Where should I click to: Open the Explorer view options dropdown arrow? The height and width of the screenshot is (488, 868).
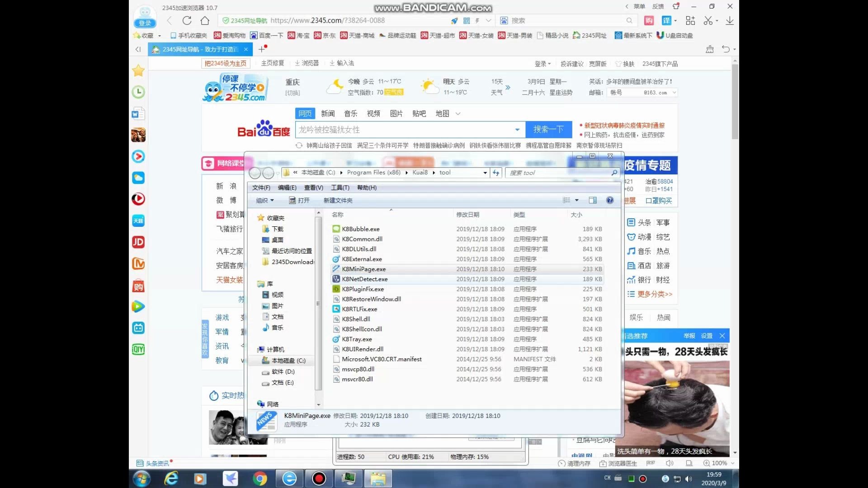[577, 200]
